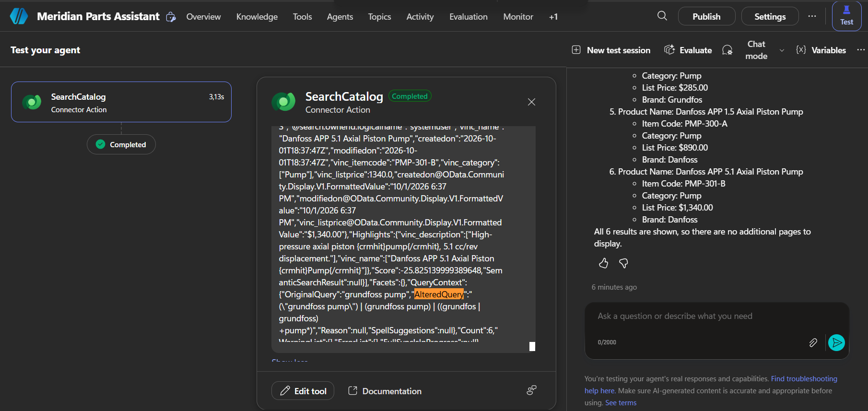Click the List Price: $890.00 line
The height and width of the screenshot is (411, 868).
675,148
